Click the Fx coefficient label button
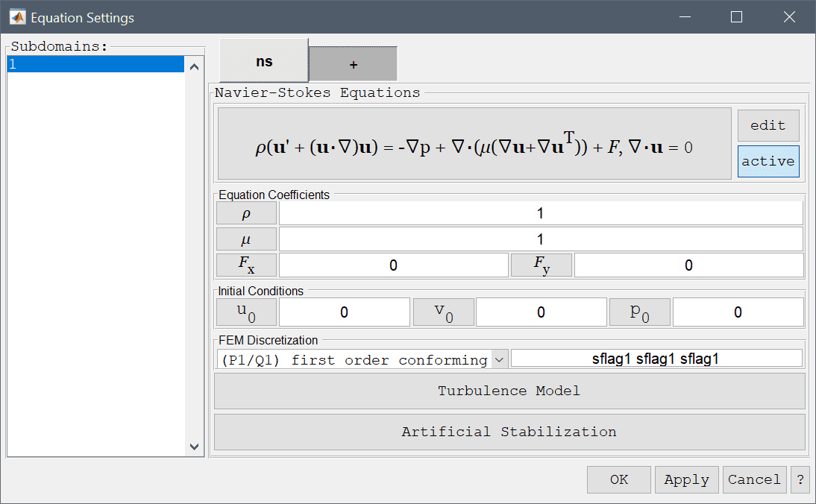The image size is (816, 504). tap(246, 265)
